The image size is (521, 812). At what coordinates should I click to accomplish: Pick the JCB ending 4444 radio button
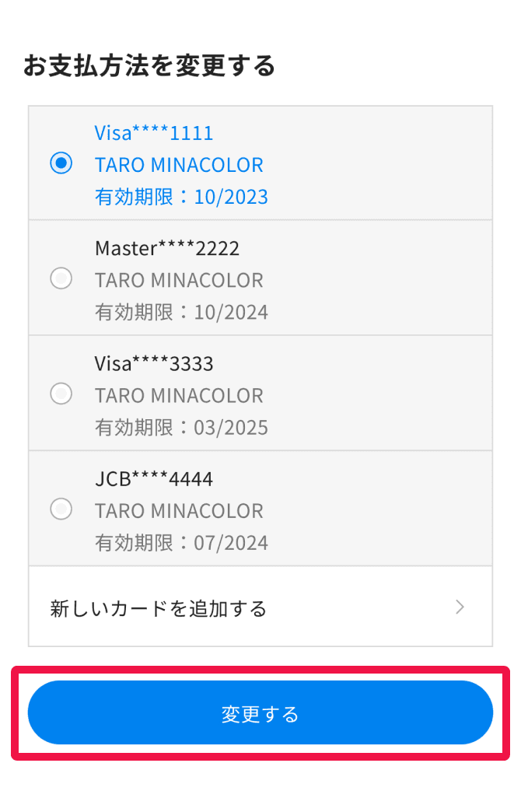tap(61, 509)
